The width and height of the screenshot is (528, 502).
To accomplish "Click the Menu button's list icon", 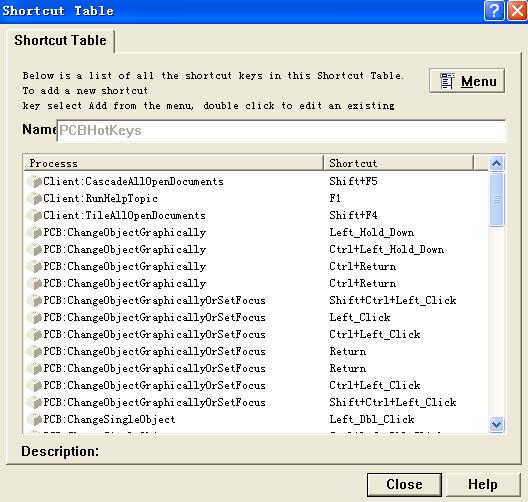I will (447, 81).
